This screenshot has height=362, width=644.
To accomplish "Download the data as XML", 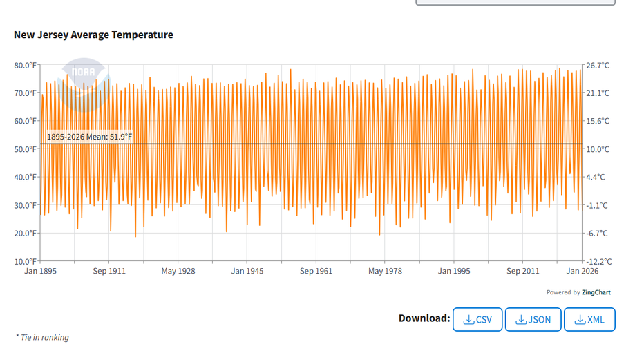I will (x=589, y=320).
